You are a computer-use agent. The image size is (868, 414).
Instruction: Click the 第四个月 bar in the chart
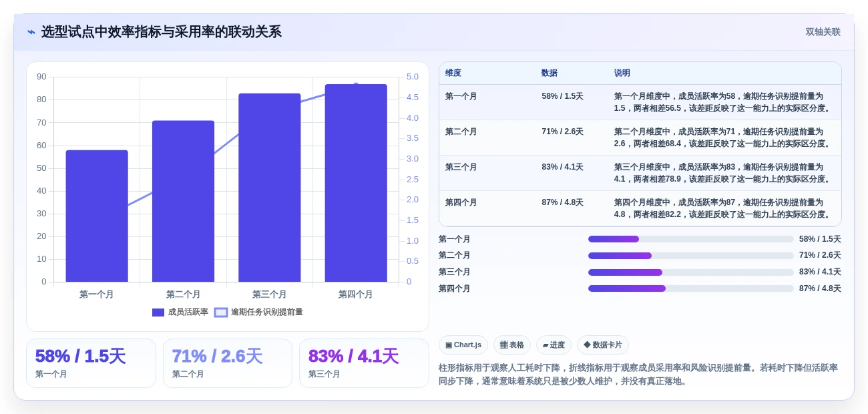pos(356,183)
